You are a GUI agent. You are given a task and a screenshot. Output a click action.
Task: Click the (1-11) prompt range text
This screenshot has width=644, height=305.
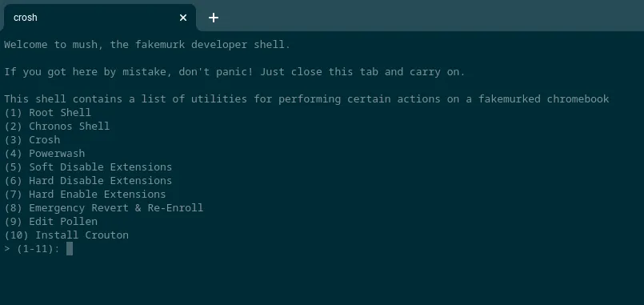coord(38,249)
